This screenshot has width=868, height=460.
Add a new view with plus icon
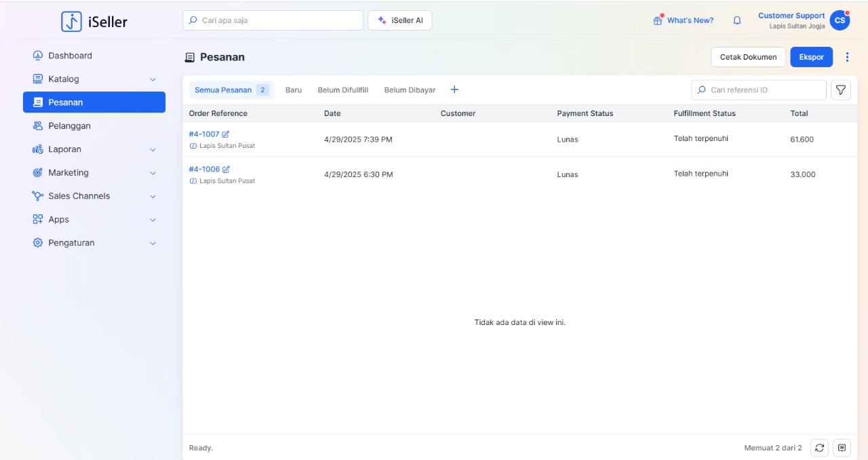coord(454,90)
